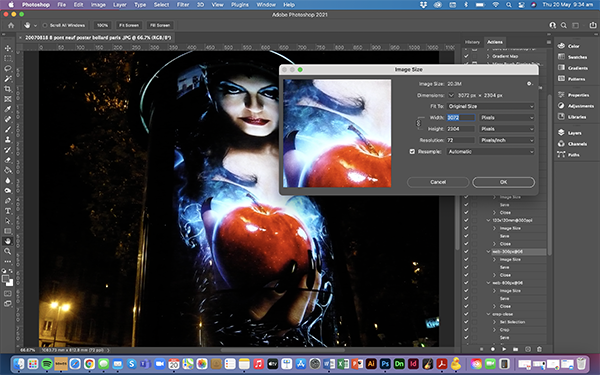Toggle constrain proportions chain link
The height and width of the screenshot is (375, 600).
(418, 123)
